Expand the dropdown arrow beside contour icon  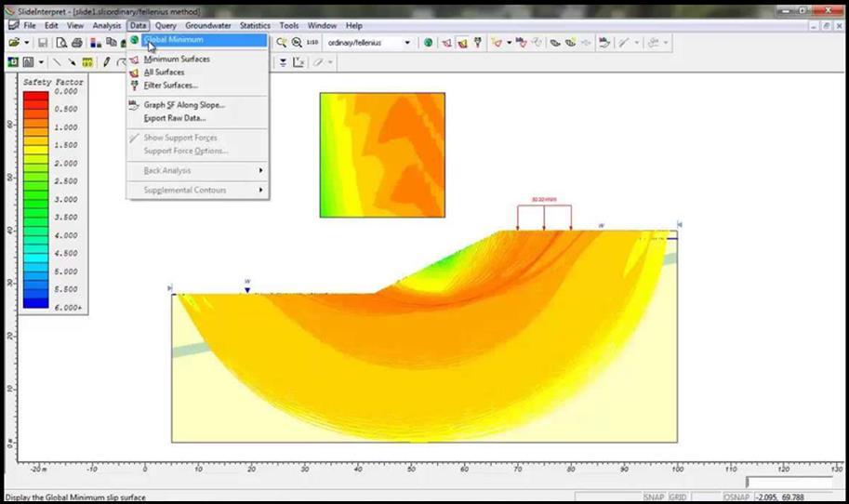coord(41,62)
